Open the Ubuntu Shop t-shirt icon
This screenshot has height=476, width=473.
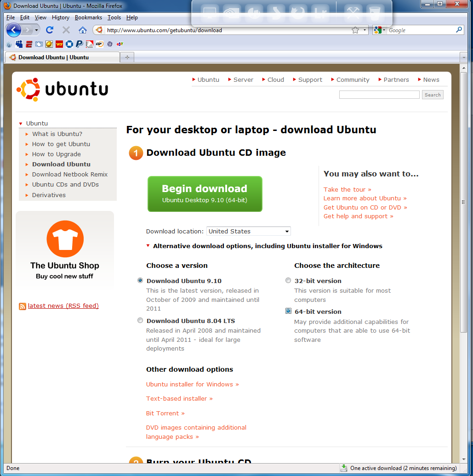(65, 239)
